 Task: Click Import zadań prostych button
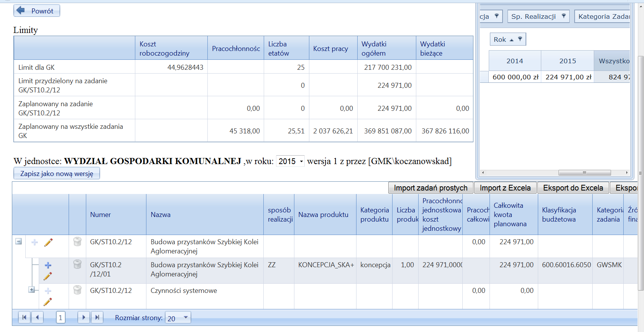(430, 188)
